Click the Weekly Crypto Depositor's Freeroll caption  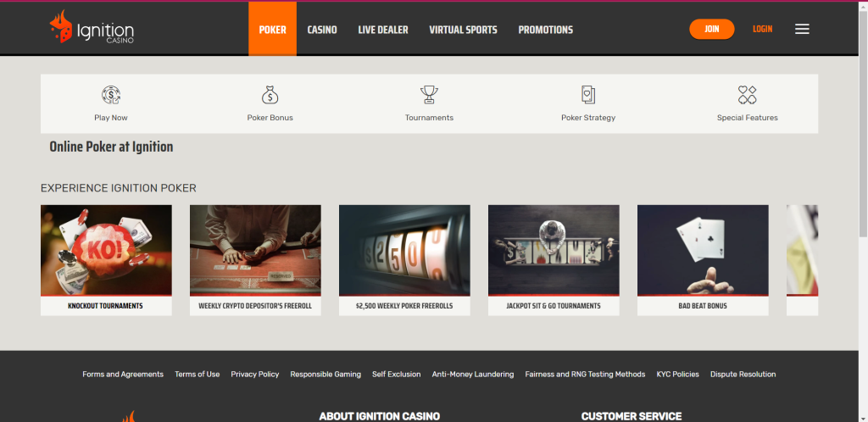[255, 306]
